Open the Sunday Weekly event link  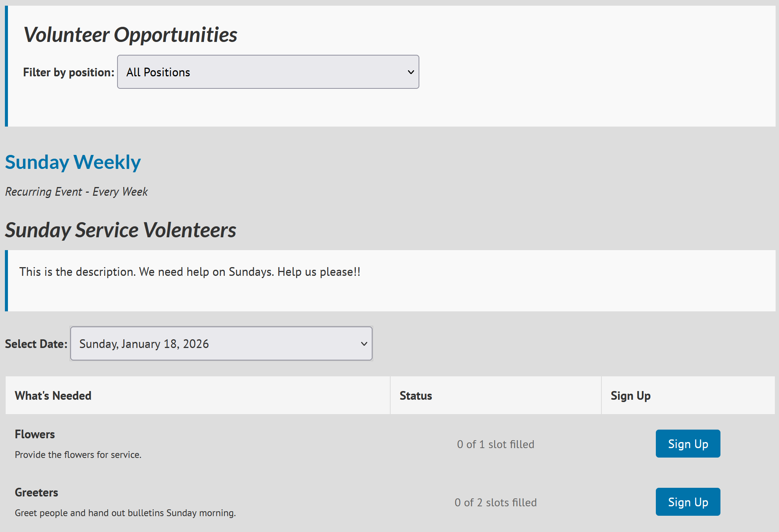73,162
